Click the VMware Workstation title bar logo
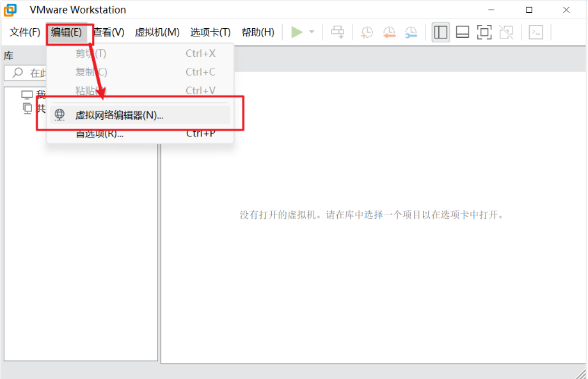Image resolution: width=588 pixels, height=379 pixels. [10, 10]
